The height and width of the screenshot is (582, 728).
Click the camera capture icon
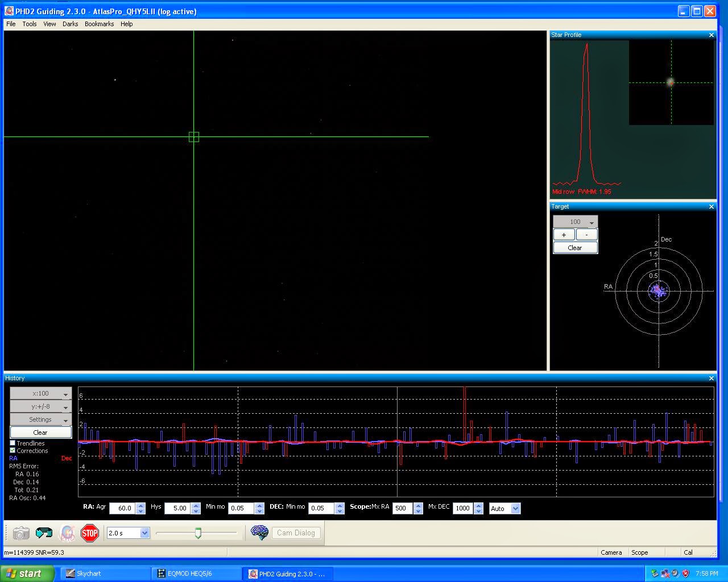click(21, 533)
